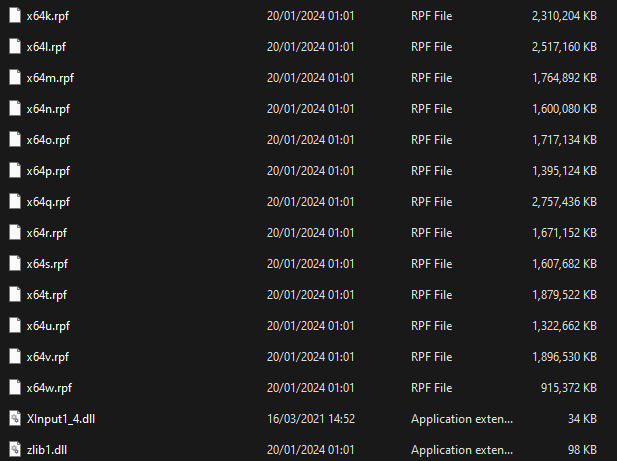
Task: Click the x64n.rpf file name
Action: (x=49, y=109)
